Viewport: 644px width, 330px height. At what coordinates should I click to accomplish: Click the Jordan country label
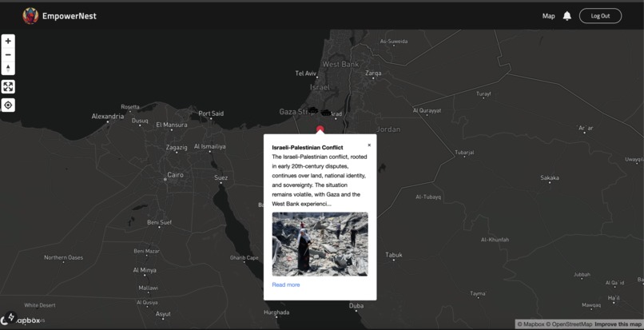point(388,129)
